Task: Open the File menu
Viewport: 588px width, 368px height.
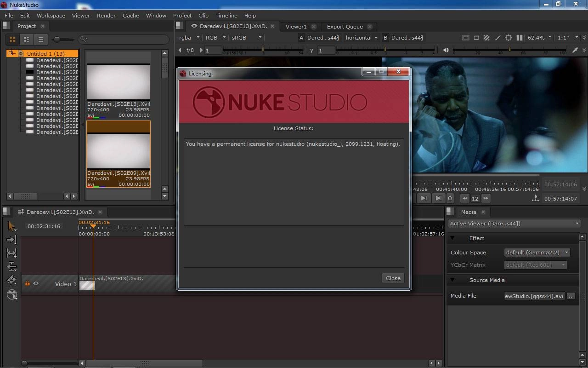Action: (x=9, y=15)
